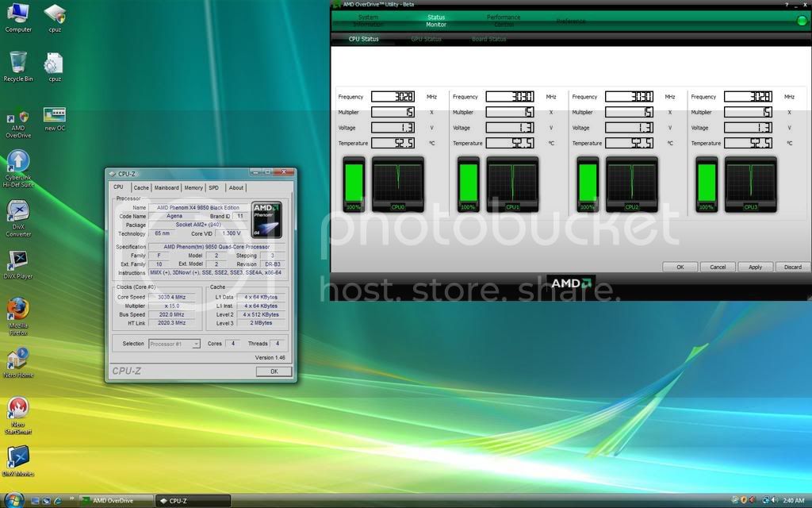The image size is (812, 508).
Task: Click Apply in AMD OverDrive
Action: [755, 267]
